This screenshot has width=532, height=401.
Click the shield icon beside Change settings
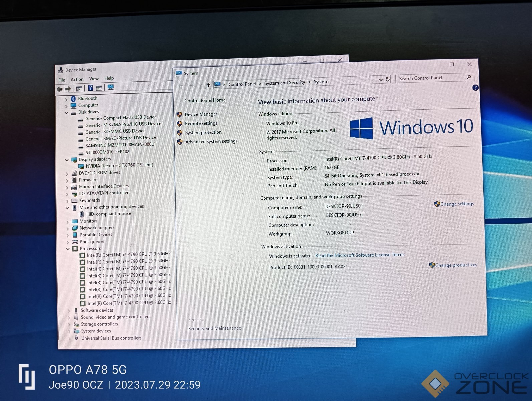click(437, 204)
